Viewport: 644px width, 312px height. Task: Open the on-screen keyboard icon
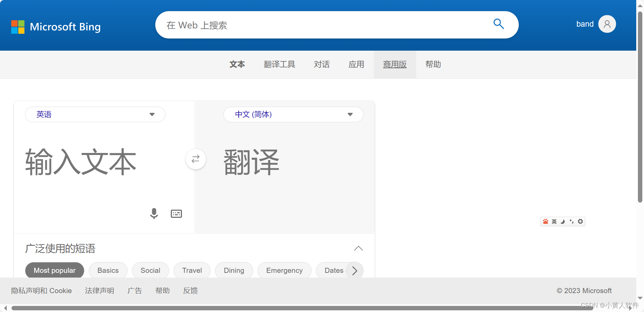click(x=176, y=214)
